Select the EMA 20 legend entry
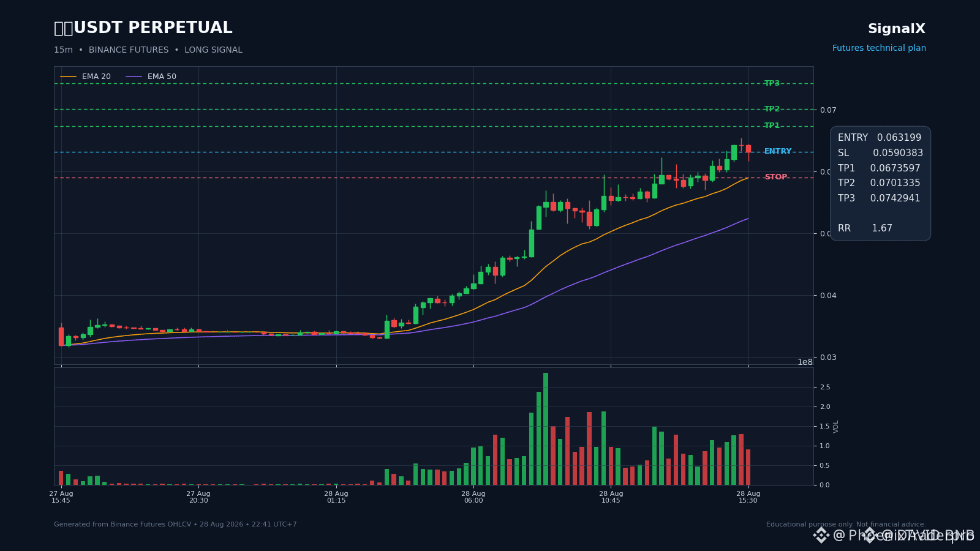The image size is (980, 551). [x=86, y=77]
